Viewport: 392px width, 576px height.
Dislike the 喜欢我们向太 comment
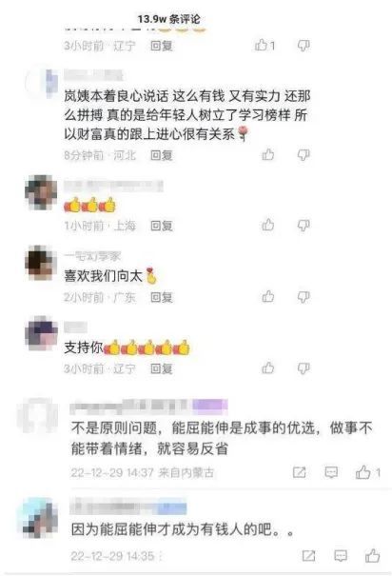pos(304,296)
